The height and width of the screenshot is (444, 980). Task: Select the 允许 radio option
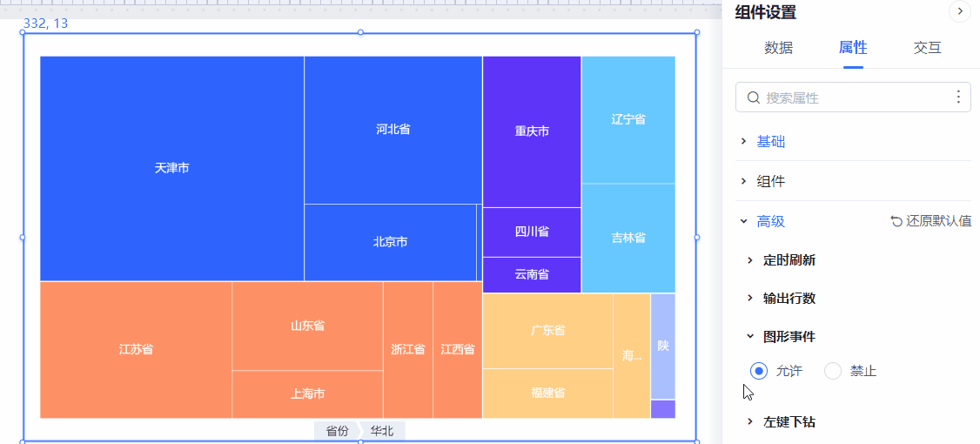pyautogui.click(x=759, y=371)
